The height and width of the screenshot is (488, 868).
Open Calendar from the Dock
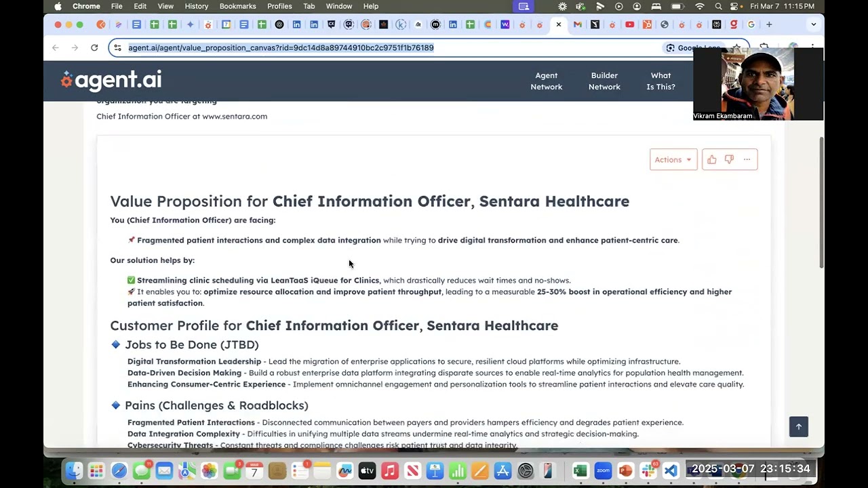click(x=254, y=470)
